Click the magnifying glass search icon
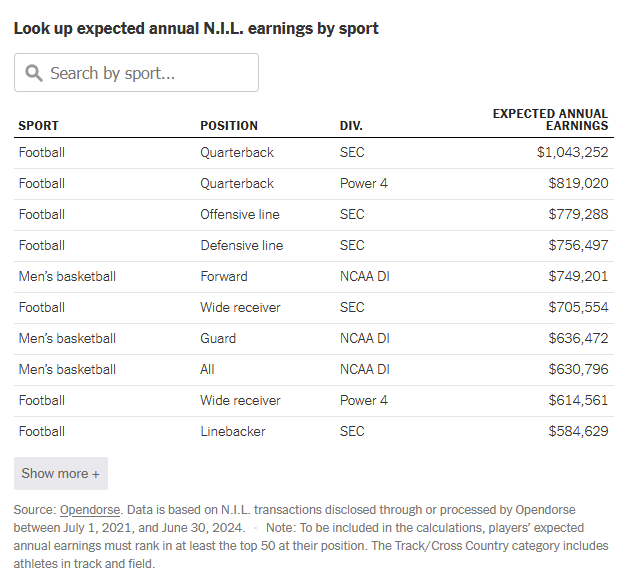This screenshot has width=632, height=580. [x=34, y=73]
